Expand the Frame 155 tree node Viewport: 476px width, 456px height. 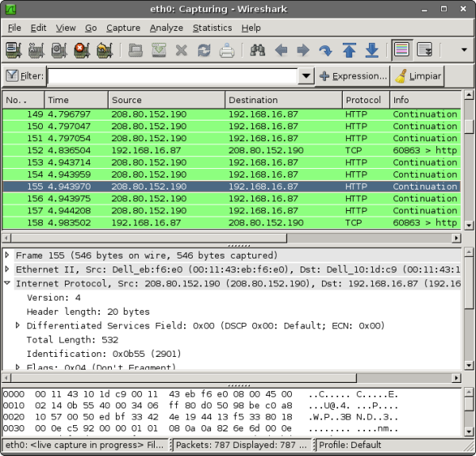7,255
